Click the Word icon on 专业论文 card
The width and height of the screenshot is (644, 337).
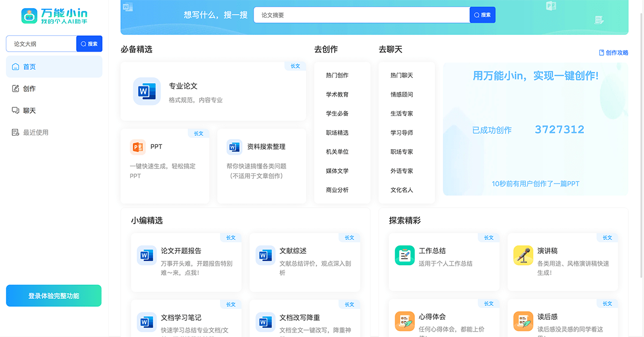coord(147,91)
